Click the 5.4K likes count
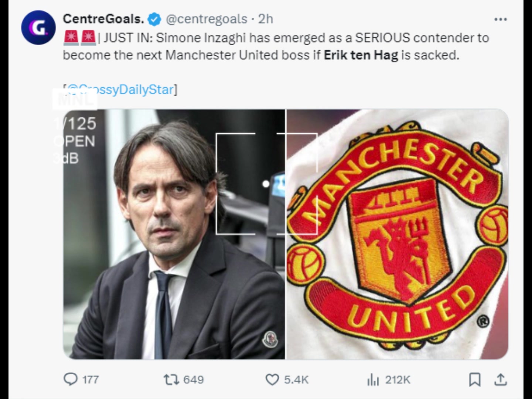Image resolution: width=532 pixels, height=399 pixels. tap(296, 379)
